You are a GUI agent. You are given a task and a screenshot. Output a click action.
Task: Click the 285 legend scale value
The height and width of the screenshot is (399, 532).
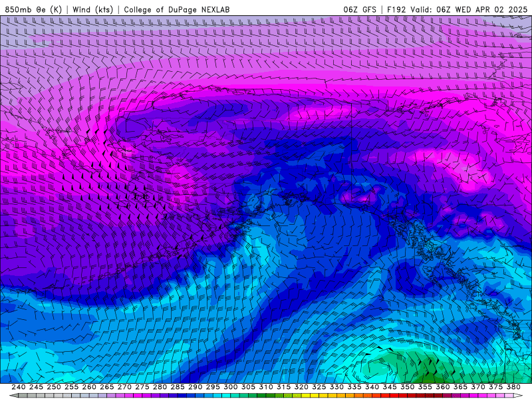pyautogui.click(x=178, y=387)
